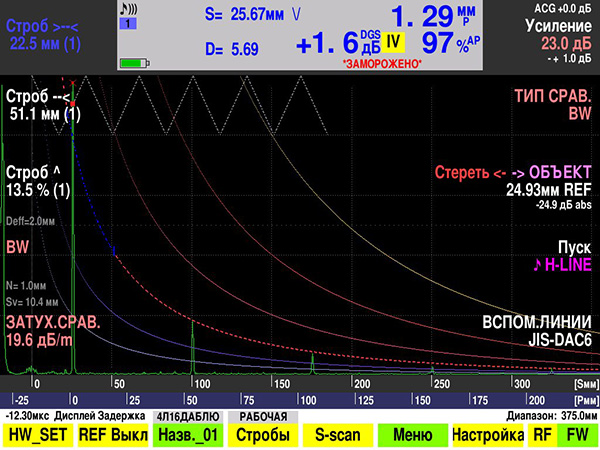Screen dimensions: 600x450
Task: Open the Меню button
Action: tap(412, 435)
